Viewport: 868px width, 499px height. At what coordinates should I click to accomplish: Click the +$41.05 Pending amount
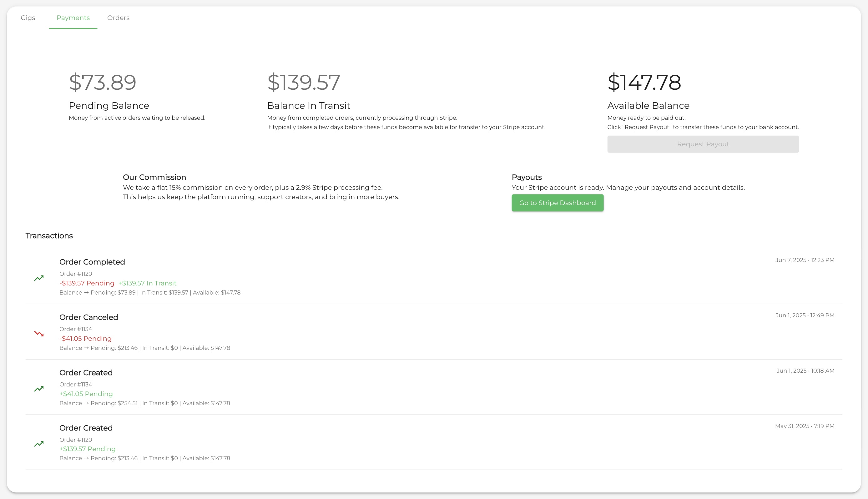[86, 394]
